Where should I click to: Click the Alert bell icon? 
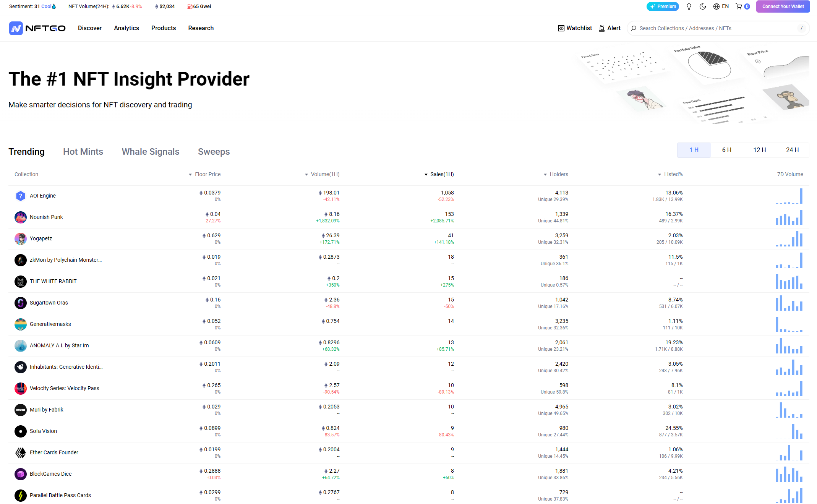point(602,28)
